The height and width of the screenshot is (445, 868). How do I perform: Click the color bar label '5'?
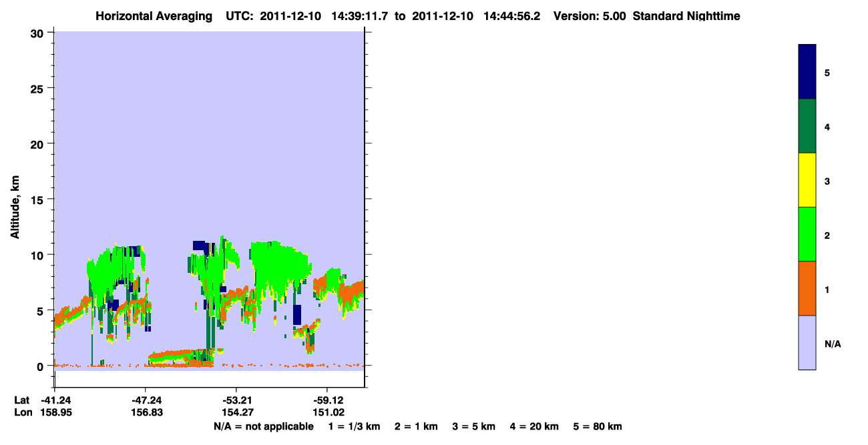click(827, 72)
